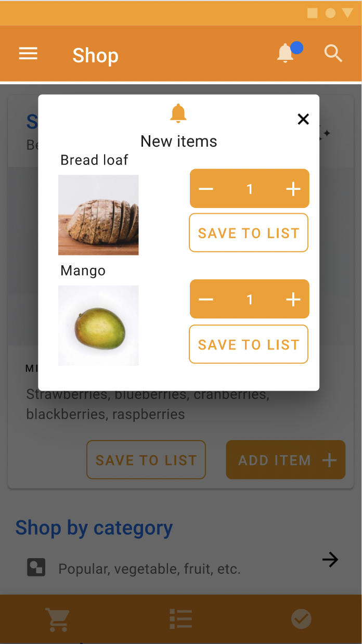Viewport: 362px width, 644px height.
Task: Open notifications bell in the header
Action: [286, 53]
